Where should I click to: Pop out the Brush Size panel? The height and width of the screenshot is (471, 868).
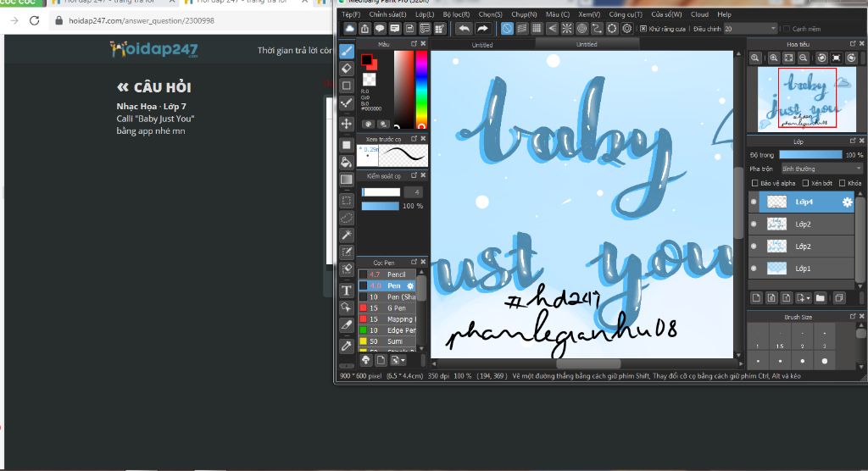853,317
